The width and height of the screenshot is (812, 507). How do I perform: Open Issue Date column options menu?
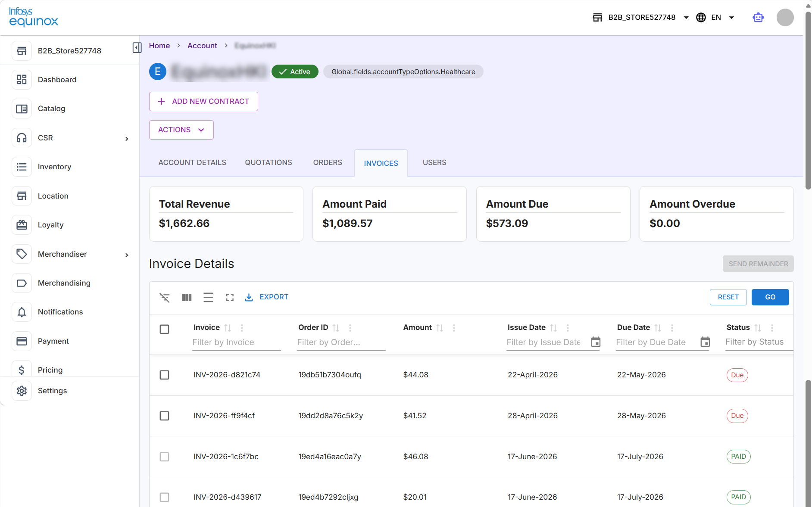[x=568, y=328]
